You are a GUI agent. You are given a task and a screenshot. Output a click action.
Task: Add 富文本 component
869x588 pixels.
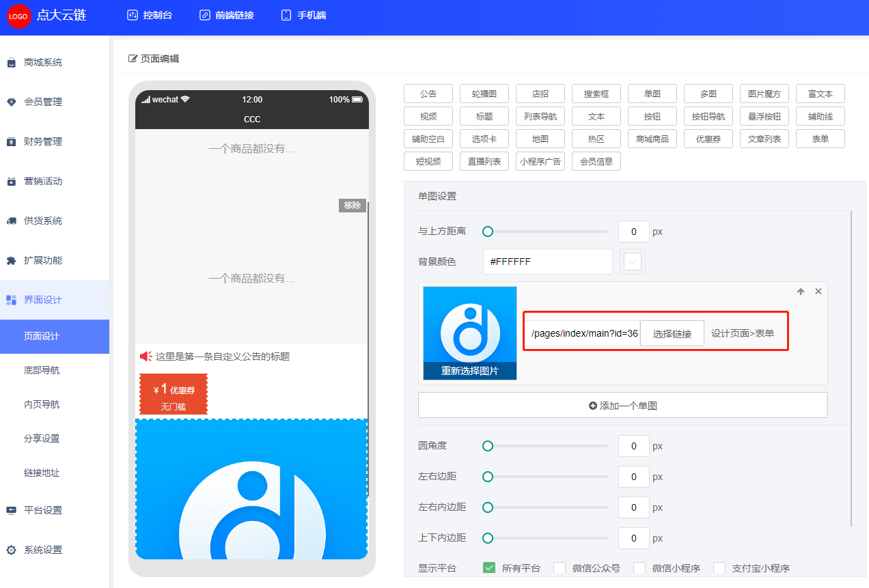pos(820,94)
